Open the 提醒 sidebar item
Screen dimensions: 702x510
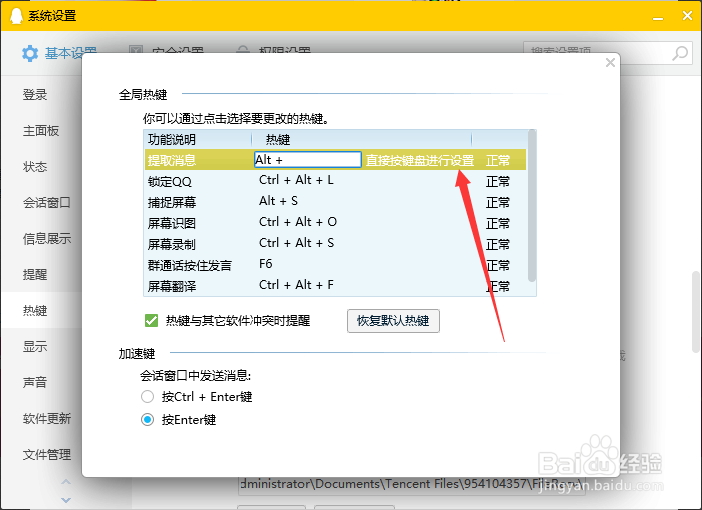(35, 274)
